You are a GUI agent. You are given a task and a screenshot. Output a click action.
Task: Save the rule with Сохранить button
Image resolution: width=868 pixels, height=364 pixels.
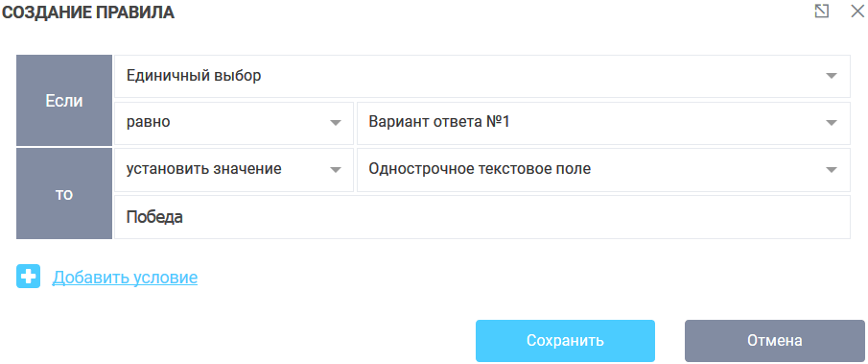565,340
